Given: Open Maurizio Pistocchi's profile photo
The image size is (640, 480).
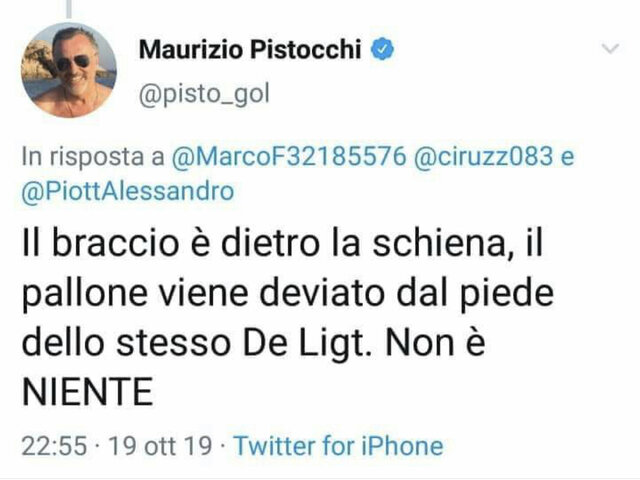Looking at the screenshot, I should click(69, 70).
